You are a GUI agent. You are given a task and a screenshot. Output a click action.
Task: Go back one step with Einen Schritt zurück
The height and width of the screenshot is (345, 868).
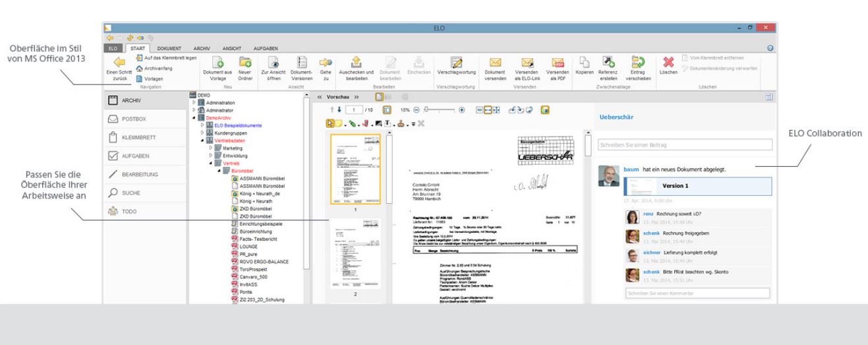click(118, 69)
